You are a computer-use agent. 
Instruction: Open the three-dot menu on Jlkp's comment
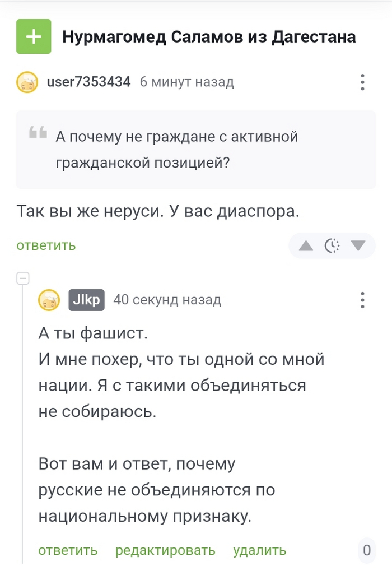[362, 300]
